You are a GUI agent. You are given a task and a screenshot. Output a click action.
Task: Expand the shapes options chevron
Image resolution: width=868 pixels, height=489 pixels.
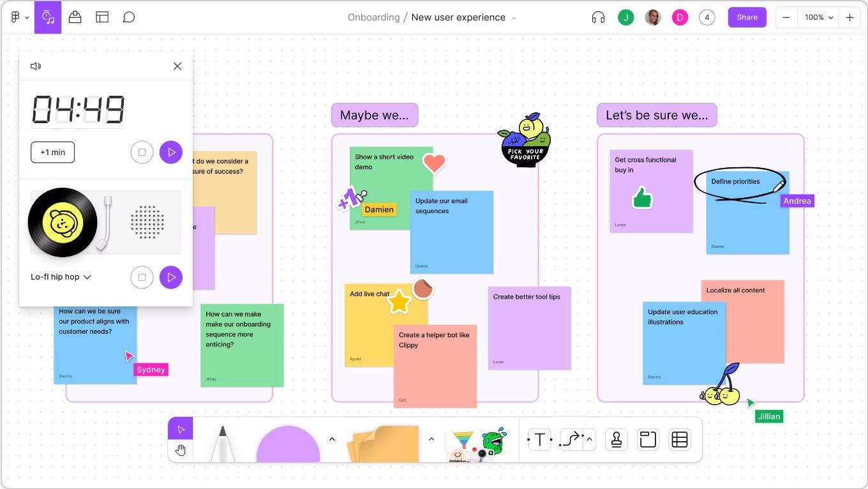tap(332, 439)
